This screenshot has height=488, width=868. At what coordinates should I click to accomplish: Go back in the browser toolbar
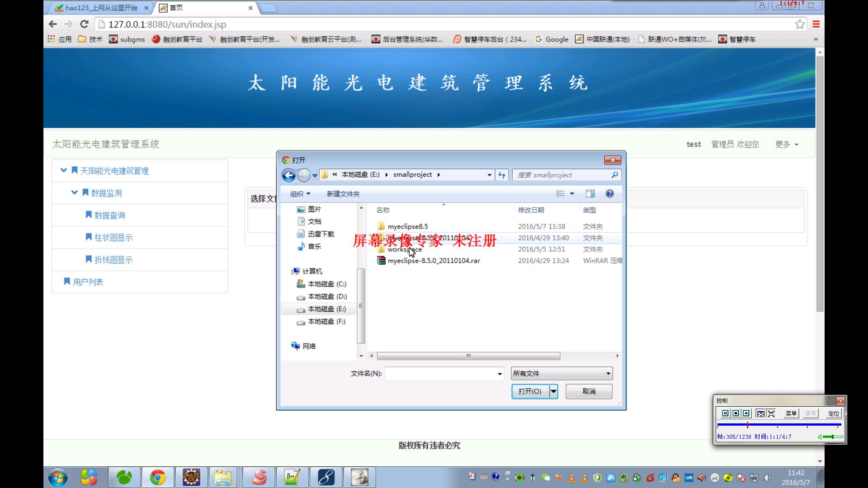(x=53, y=24)
